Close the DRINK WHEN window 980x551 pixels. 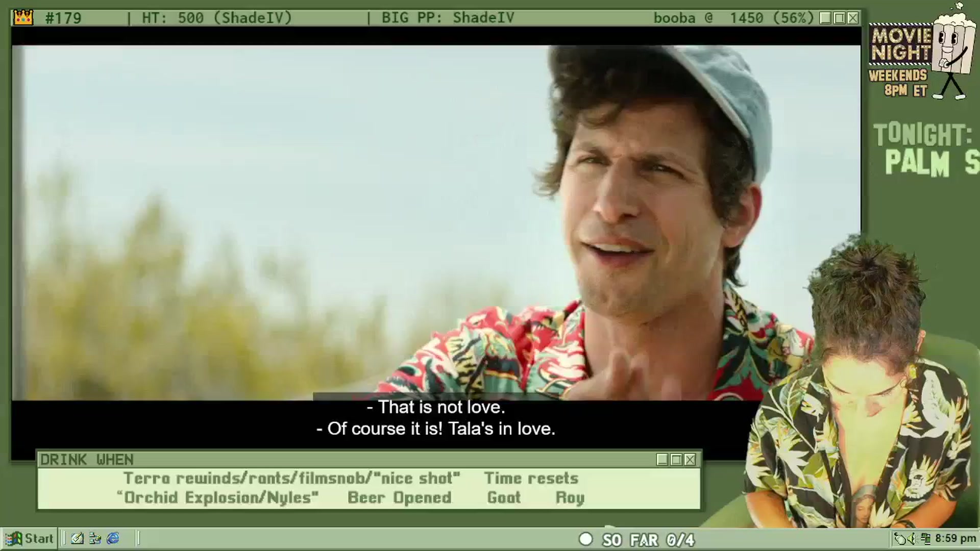(690, 460)
